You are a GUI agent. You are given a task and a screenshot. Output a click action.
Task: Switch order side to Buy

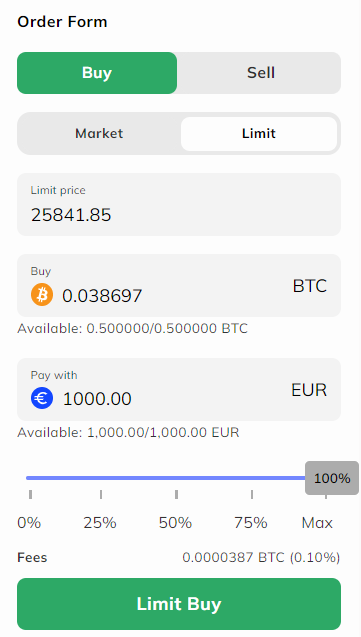(x=97, y=73)
